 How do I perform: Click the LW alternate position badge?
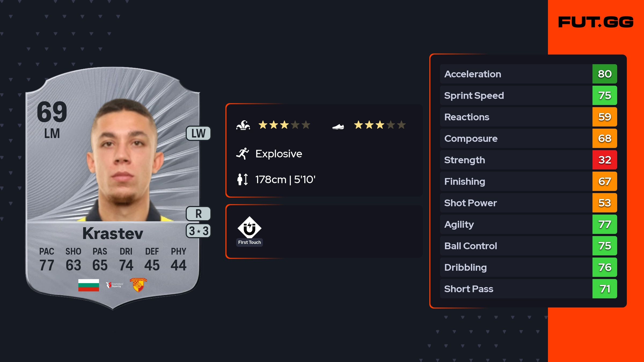pyautogui.click(x=198, y=133)
